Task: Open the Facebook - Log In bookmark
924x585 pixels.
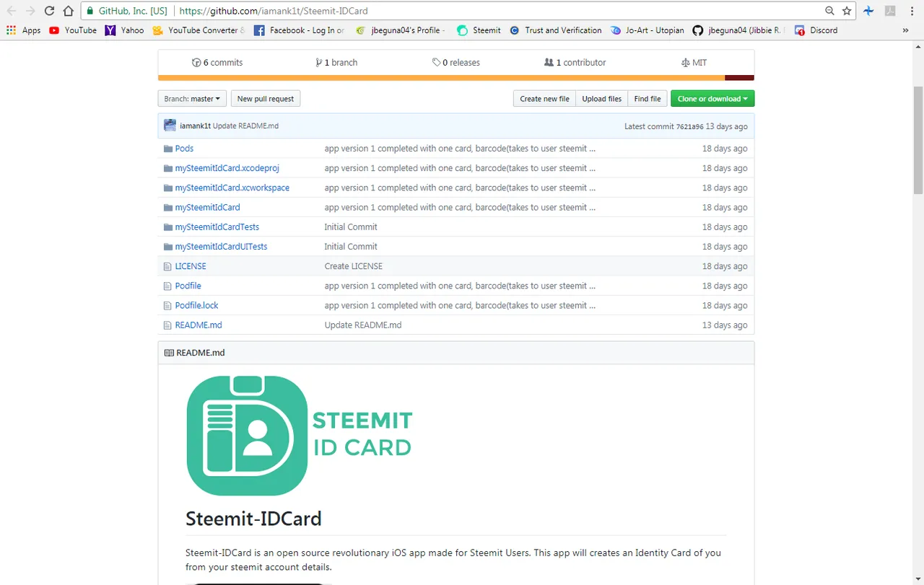Action: [x=299, y=30]
